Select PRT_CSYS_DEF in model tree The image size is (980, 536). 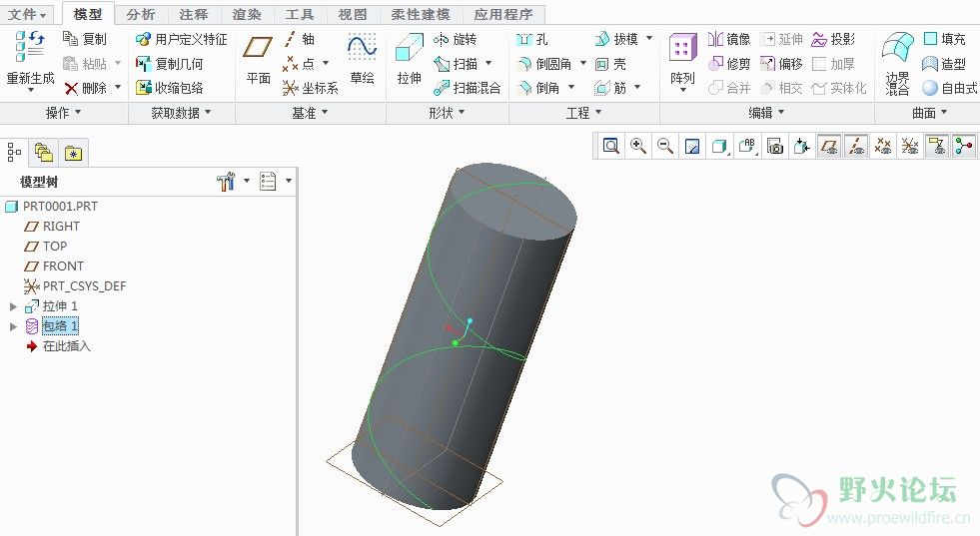tap(75, 286)
